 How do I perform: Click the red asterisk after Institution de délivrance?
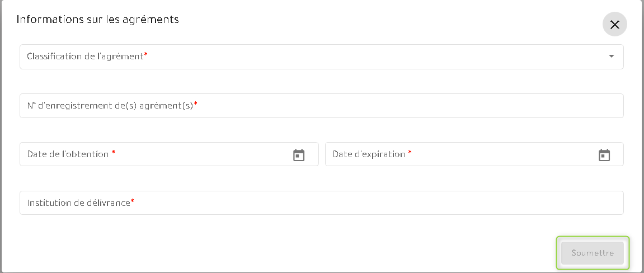point(133,201)
